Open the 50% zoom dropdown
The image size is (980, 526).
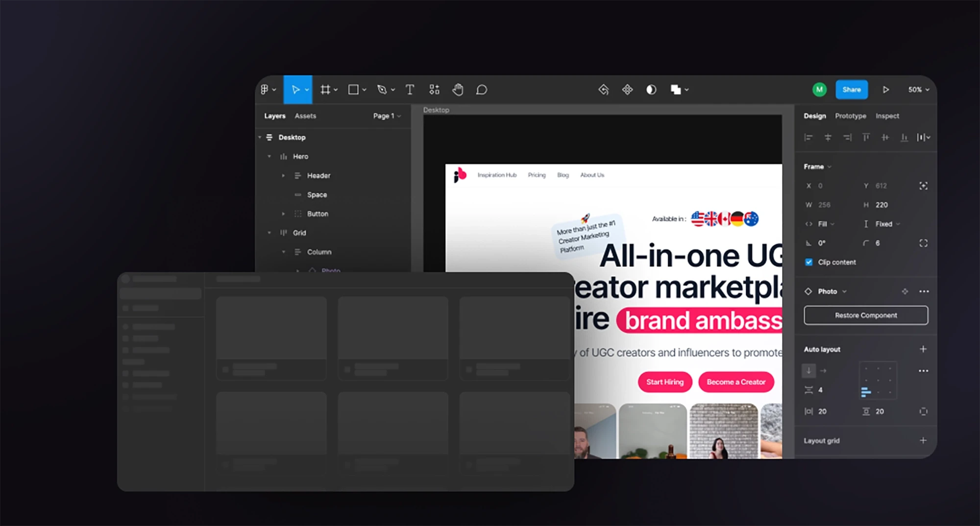pyautogui.click(x=919, y=90)
